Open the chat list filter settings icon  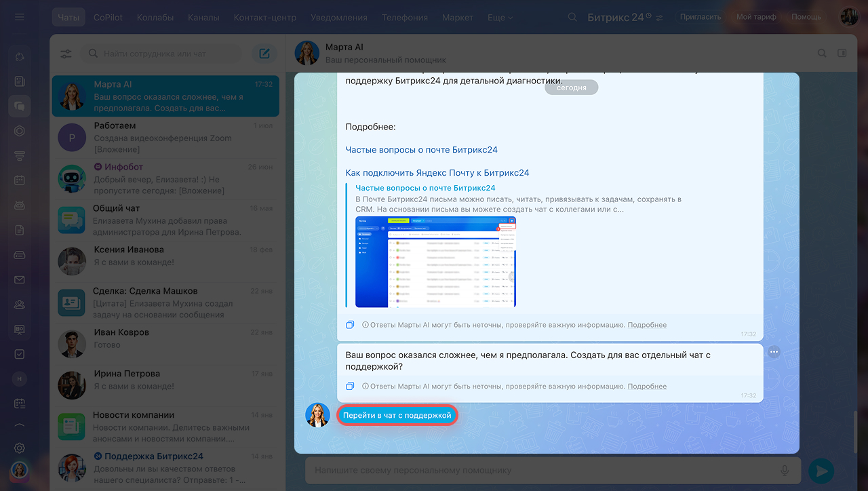tap(66, 54)
